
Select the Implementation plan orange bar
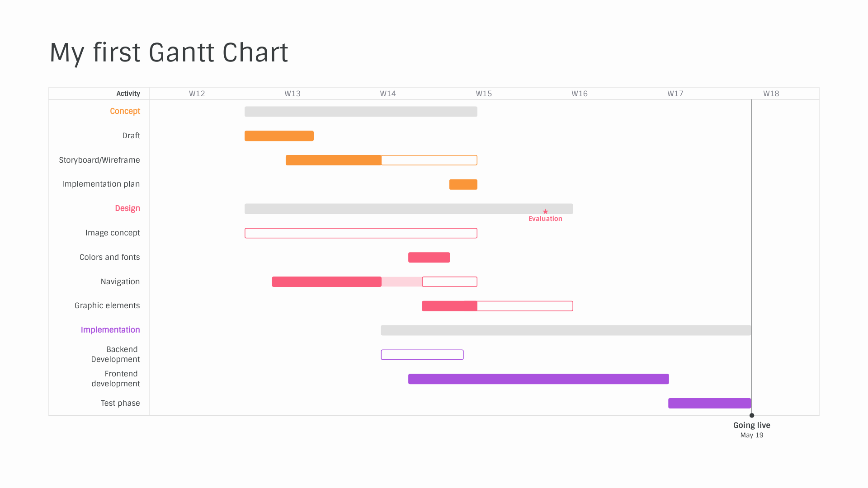tap(463, 184)
